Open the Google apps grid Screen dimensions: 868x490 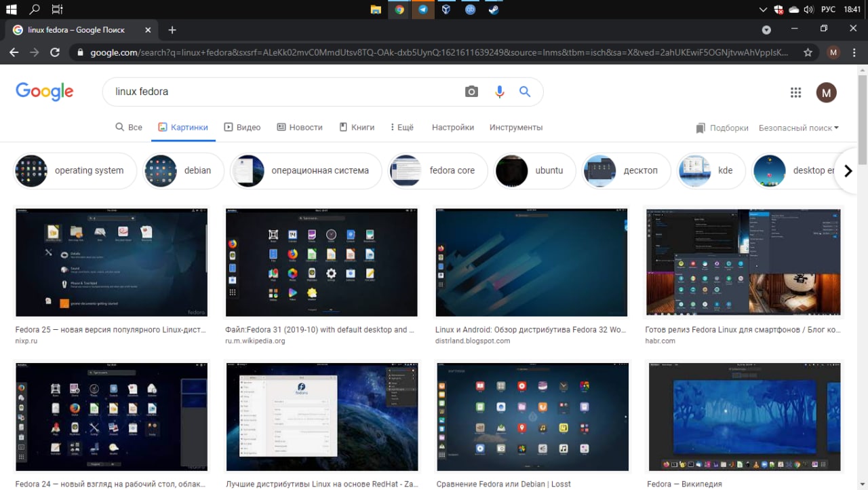[x=796, y=92]
